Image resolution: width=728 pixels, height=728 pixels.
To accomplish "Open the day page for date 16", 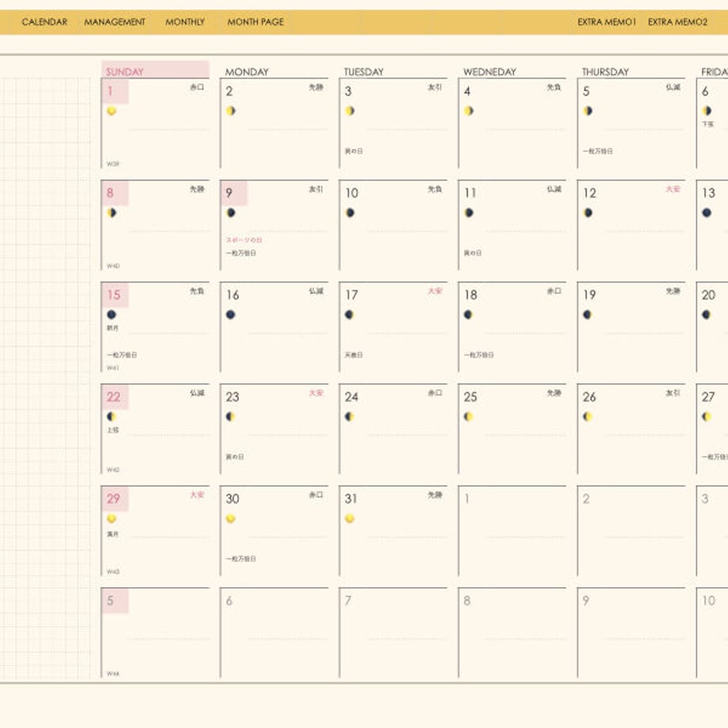I will [233, 295].
